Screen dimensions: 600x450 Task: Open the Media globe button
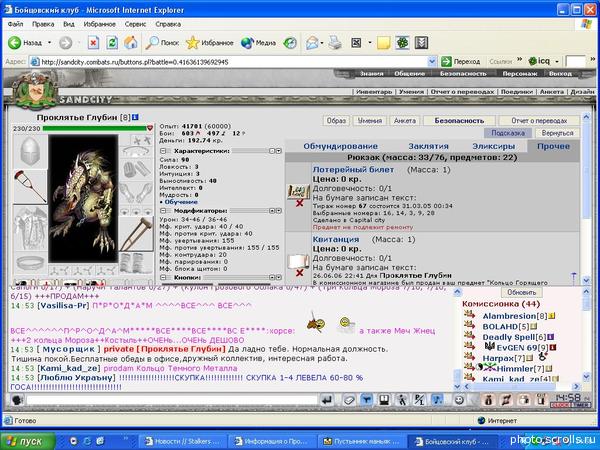pos(258,42)
